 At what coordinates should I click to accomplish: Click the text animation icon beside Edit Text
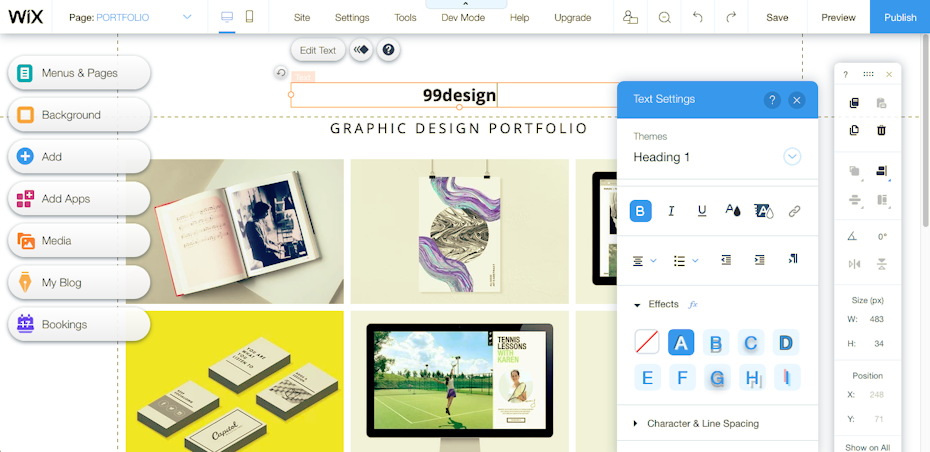[361, 50]
